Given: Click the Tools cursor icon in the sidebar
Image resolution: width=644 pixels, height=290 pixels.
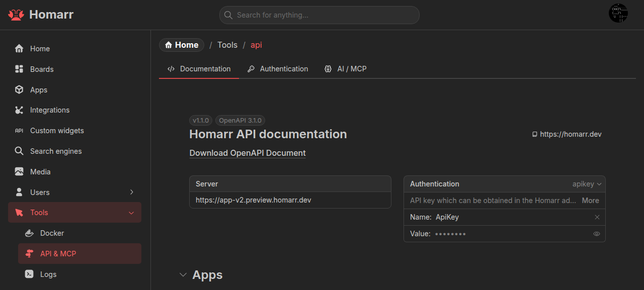Looking at the screenshot, I should point(19,213).
